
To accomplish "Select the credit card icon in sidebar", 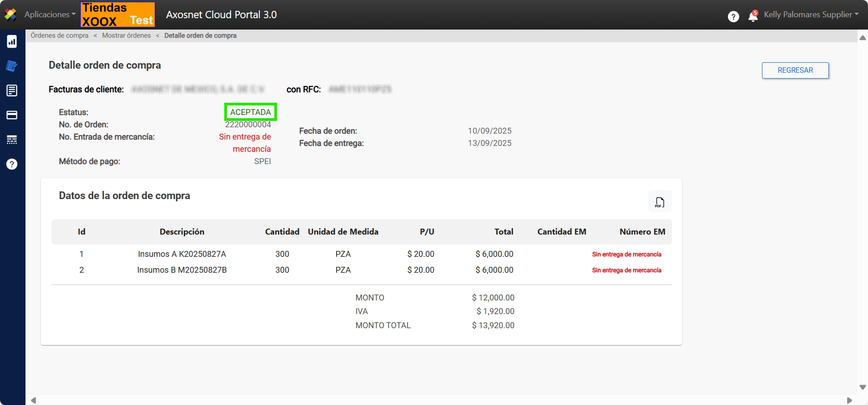I will tap(12, 115).
